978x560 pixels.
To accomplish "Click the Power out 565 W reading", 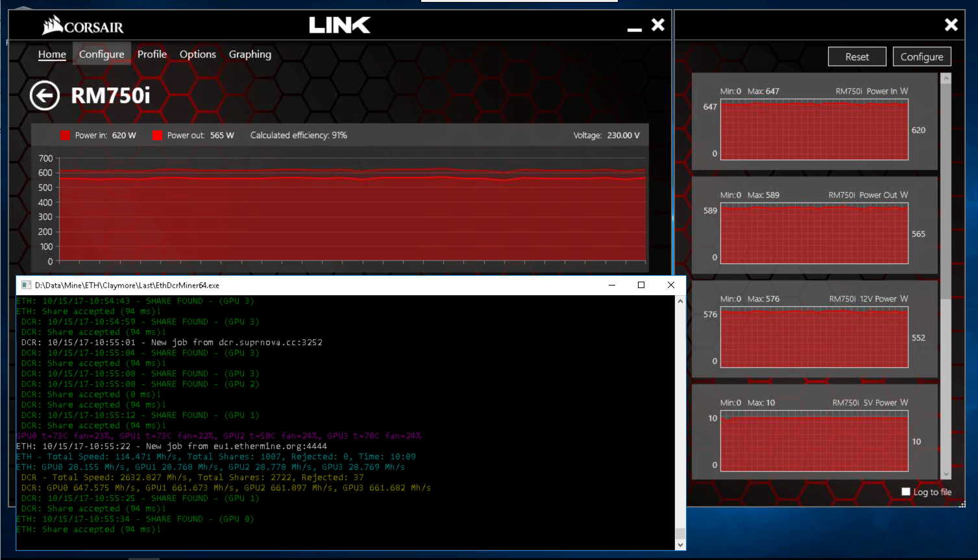I will coord(201,135).
